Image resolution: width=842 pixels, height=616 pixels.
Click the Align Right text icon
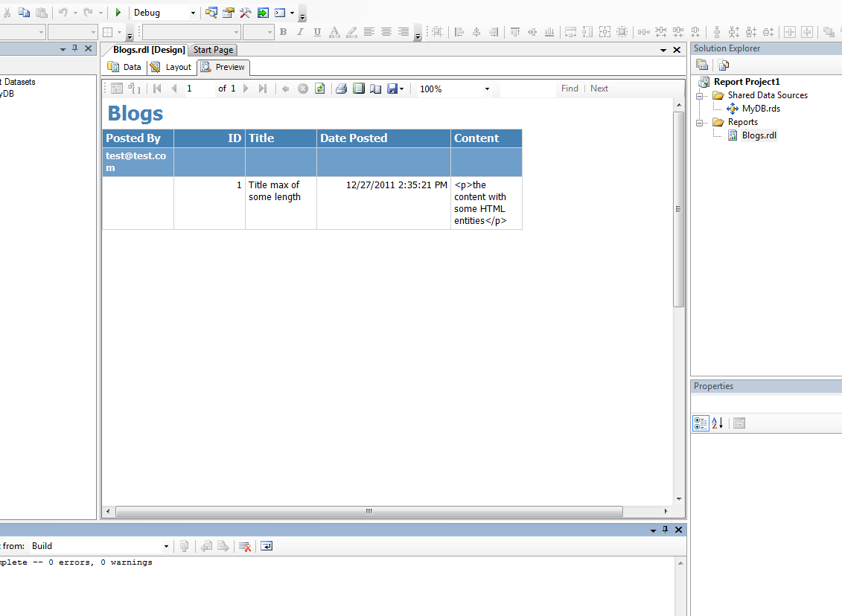pos(404,32)
